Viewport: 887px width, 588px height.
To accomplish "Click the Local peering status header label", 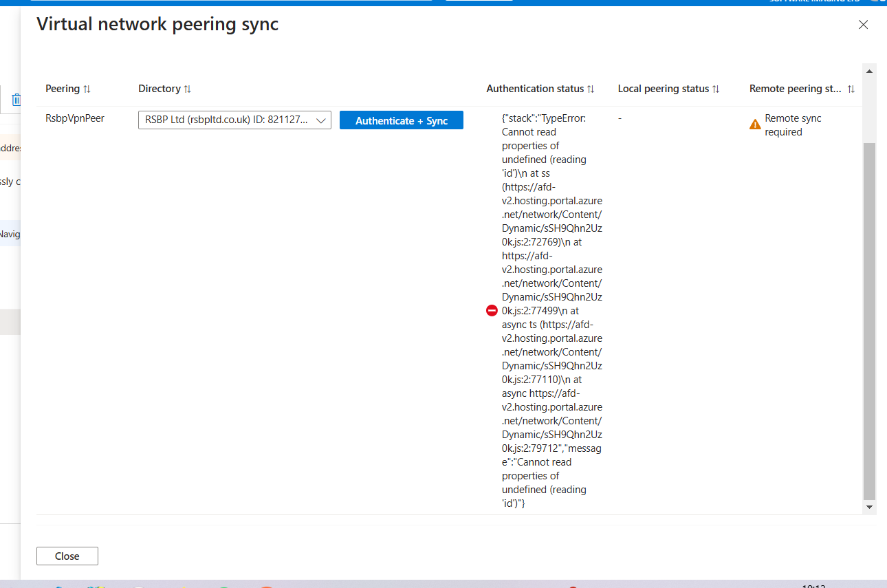I will 664,89.
